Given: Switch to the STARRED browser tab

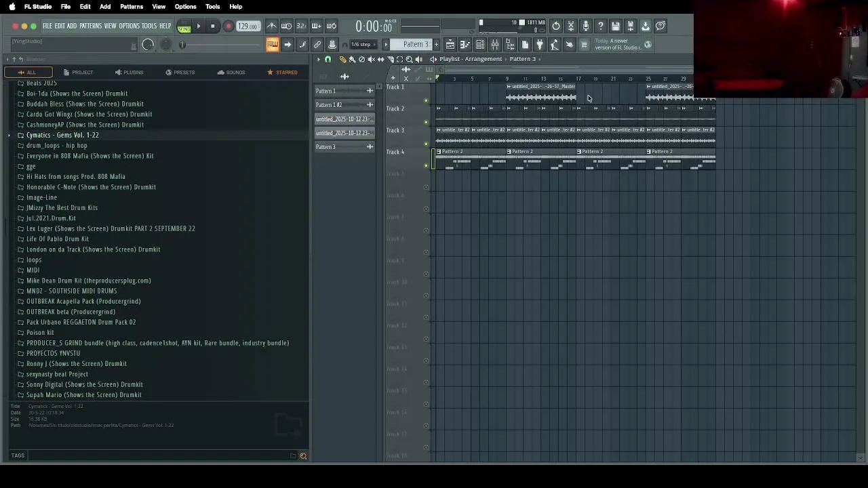Looking at the screenshot, I should (281, 72).
